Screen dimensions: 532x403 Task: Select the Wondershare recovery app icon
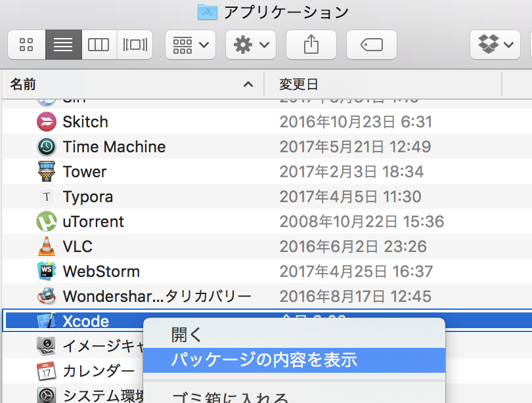pos(47,296)
